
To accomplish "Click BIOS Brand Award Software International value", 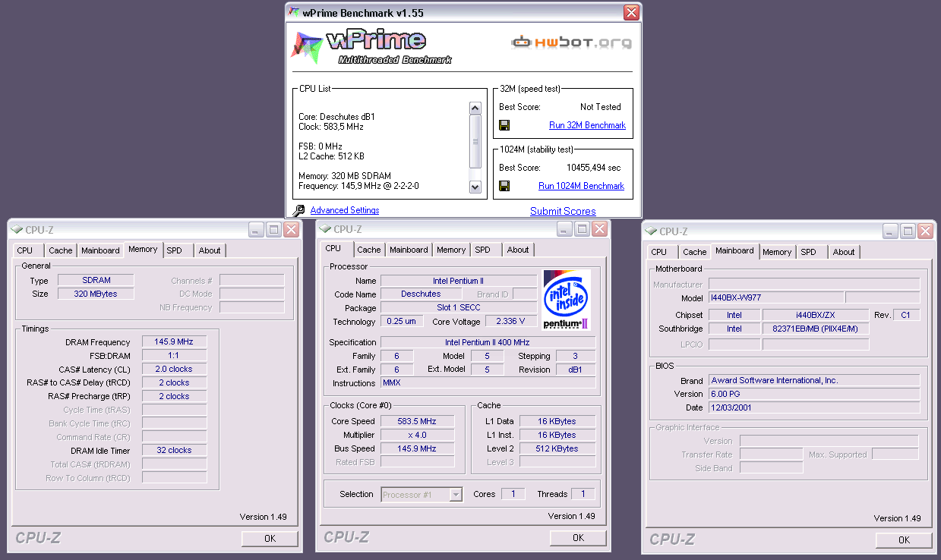I will [813, 380].
